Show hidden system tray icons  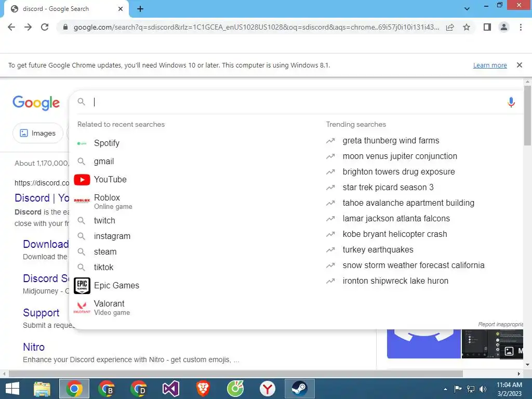(x=445, y=389)
